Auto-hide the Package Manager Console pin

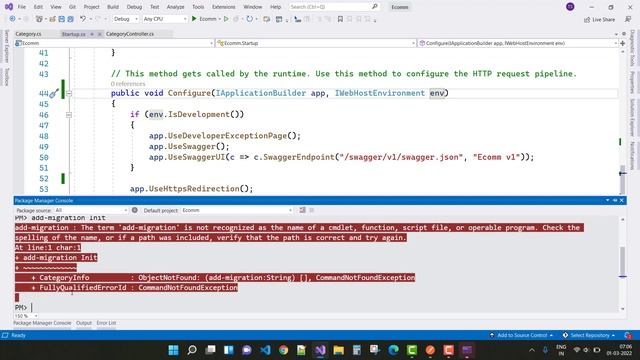(x=615, y=200)
